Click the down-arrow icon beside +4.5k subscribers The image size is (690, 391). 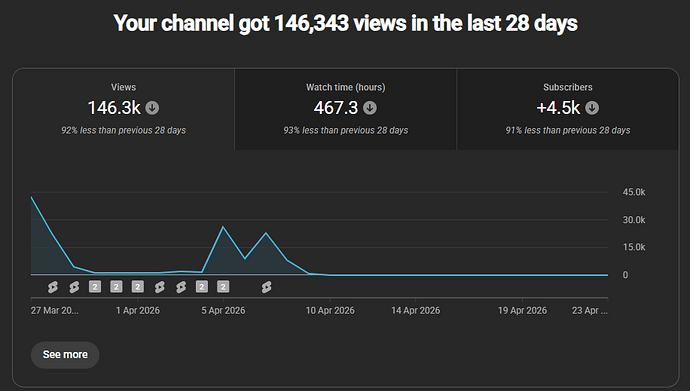(592, 108)
